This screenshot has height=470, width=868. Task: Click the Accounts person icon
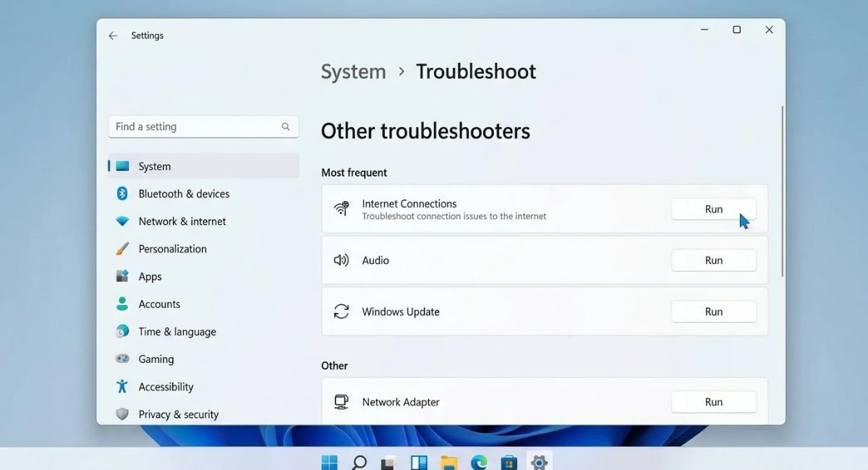[122, 304]
